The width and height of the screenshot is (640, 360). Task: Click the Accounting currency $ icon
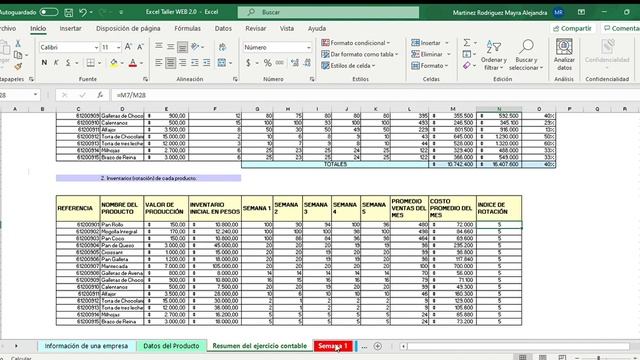pyautogui.click(x=248, y=63)
